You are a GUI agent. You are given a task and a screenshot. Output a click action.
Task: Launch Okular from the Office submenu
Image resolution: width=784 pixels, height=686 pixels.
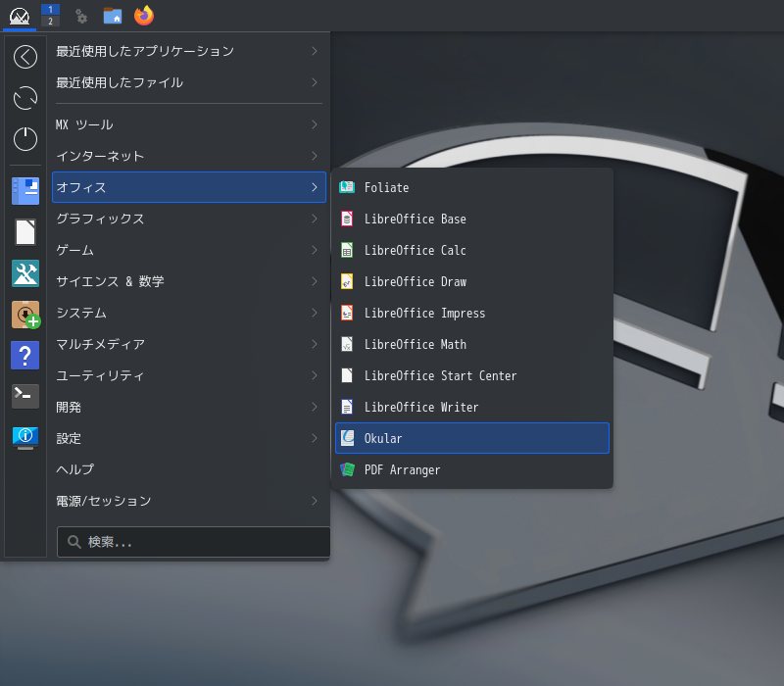[472, 438]
